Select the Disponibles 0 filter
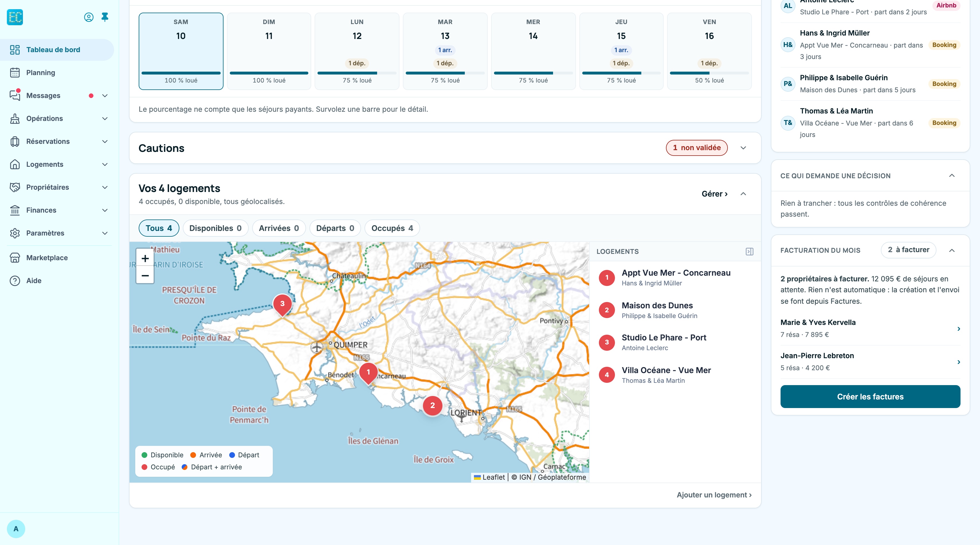The width and height of the screenshot is (980, 545). [215, 228]
